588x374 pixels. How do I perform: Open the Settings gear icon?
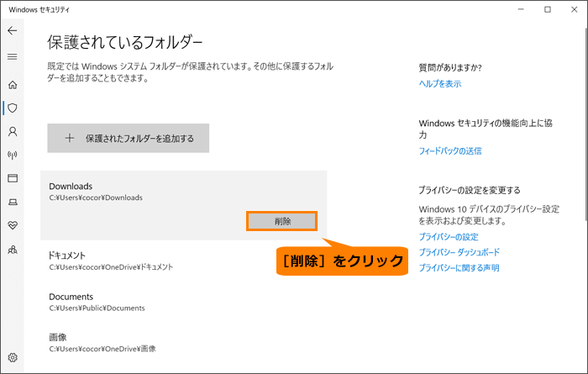13,357
